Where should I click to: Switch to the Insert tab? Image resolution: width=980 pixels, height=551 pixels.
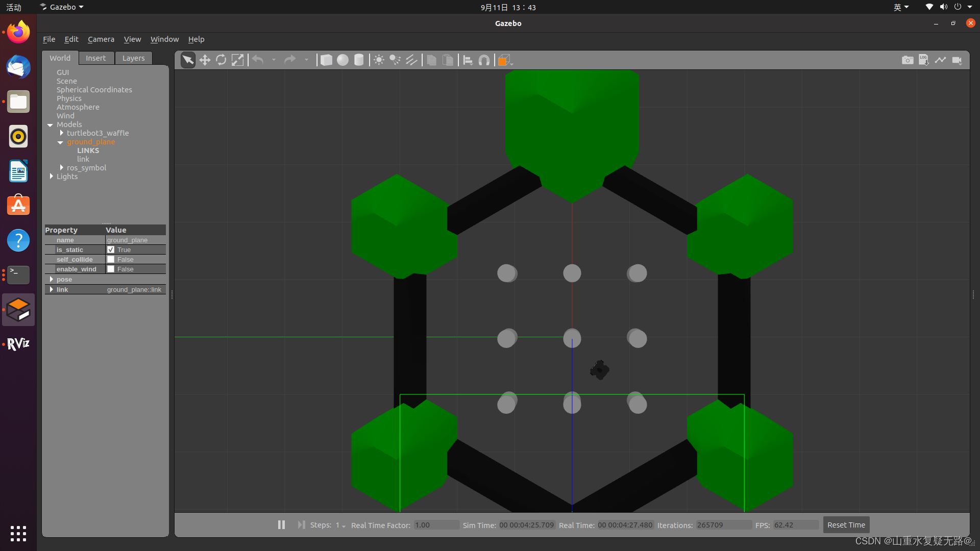point(96,58)
